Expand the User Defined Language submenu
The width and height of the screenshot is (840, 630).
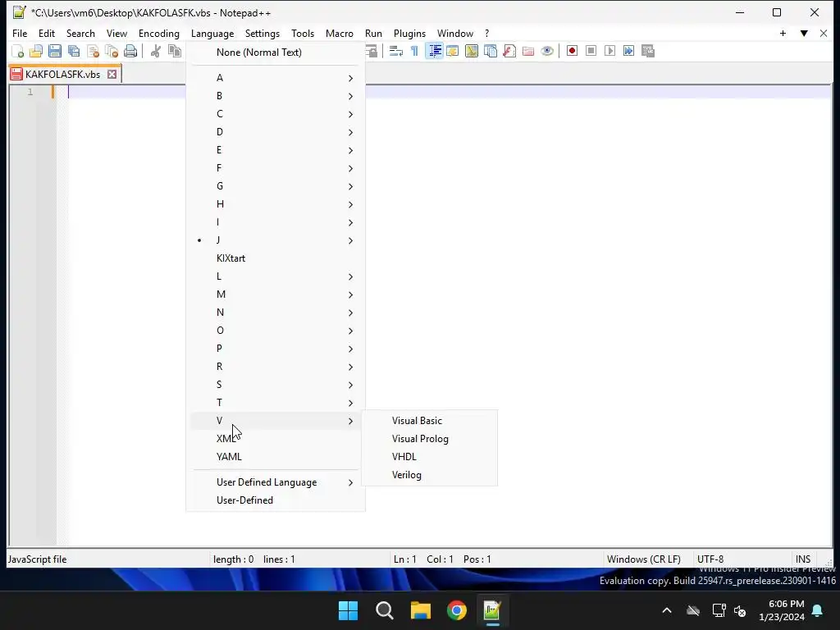point(276,482)
